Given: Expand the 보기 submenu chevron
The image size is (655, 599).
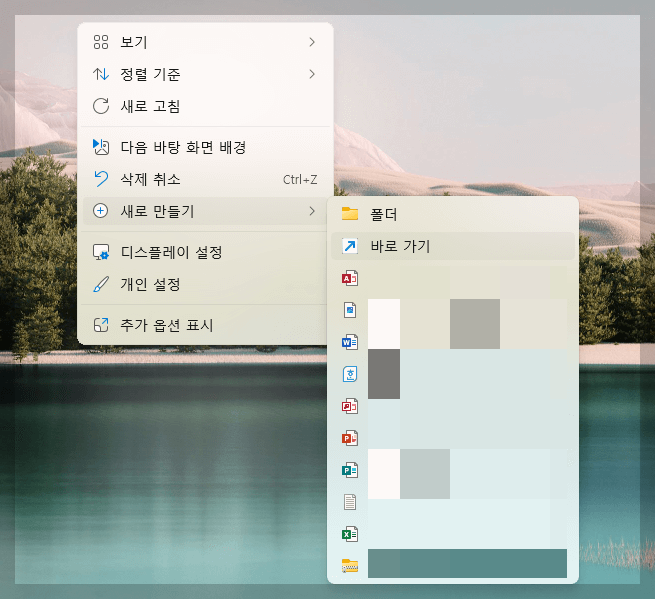Looking at the screenshot, I should pos(312,42).
